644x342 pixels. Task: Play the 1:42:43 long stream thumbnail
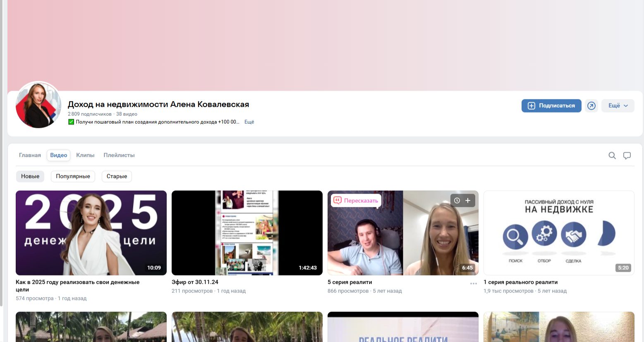247,233
